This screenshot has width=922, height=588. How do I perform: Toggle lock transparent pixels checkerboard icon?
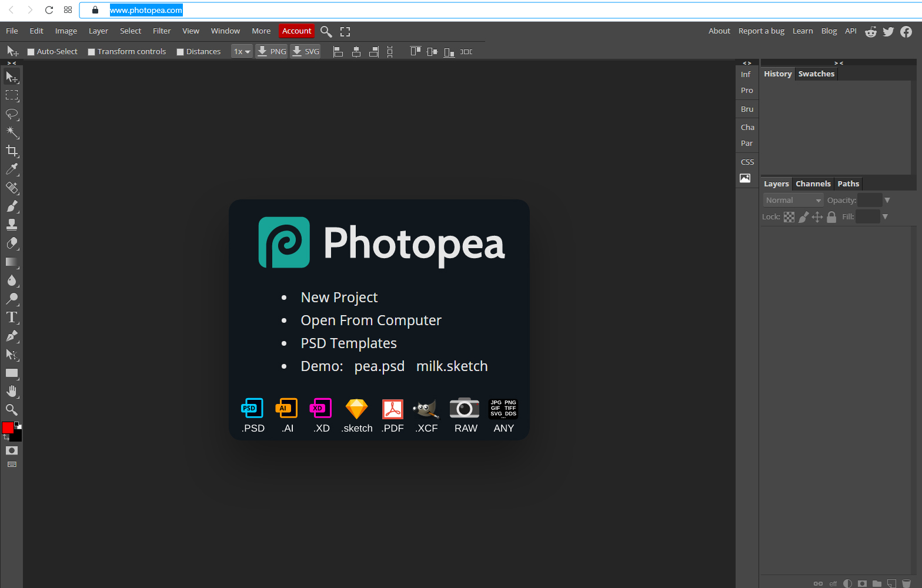tap(789, 217)
